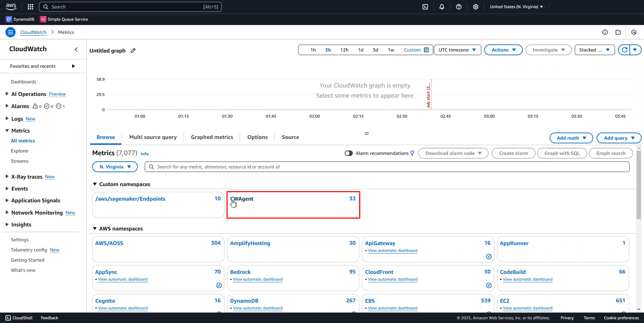Image resolution: width=644 pixels, height=323 pixels.
Task: Collapse the Custom namespaces section
Action: (95, 184)
